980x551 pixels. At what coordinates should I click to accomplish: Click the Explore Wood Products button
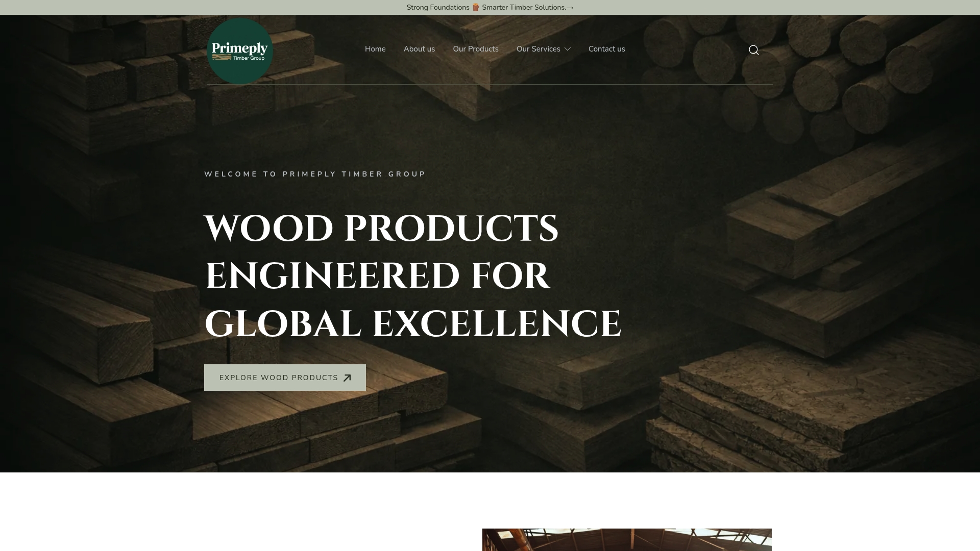point(285,378)
